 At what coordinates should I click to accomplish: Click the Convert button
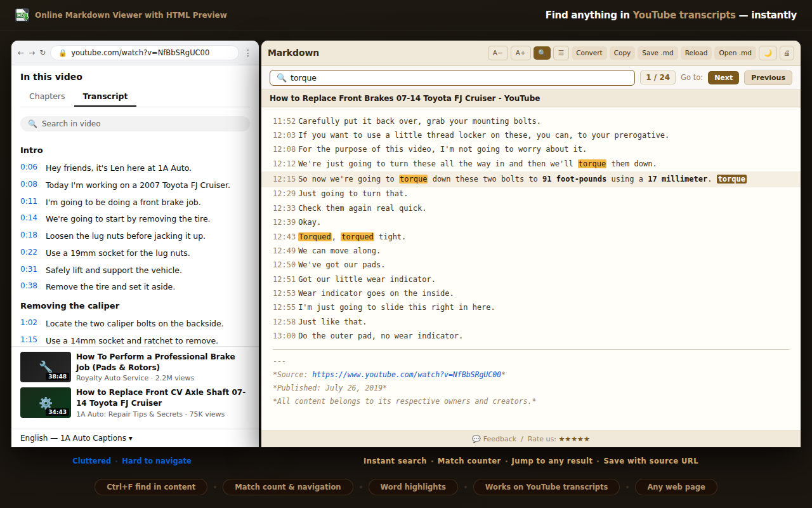589,53
